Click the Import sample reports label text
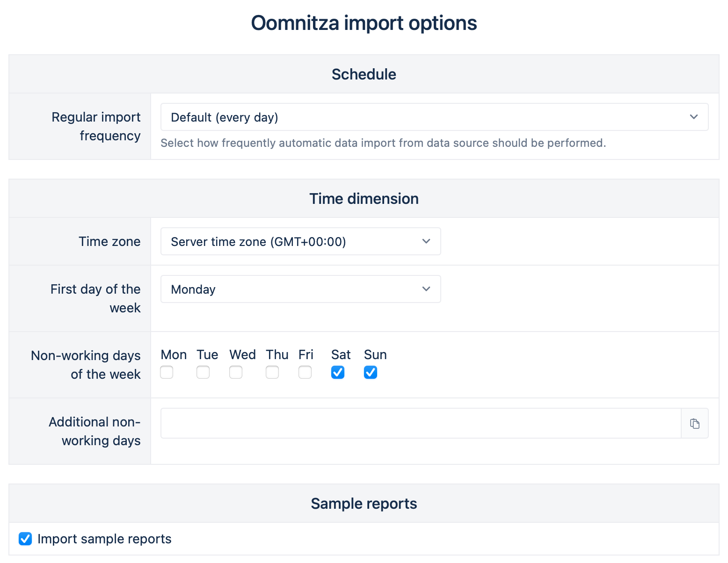This screenshot has height=563, width=728. coord(104,539)
